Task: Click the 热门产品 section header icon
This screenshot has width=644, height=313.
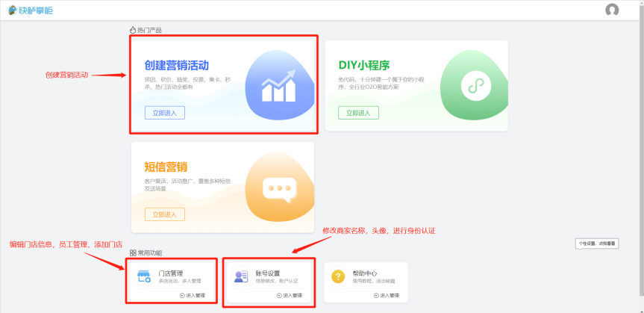Action: 134,31
